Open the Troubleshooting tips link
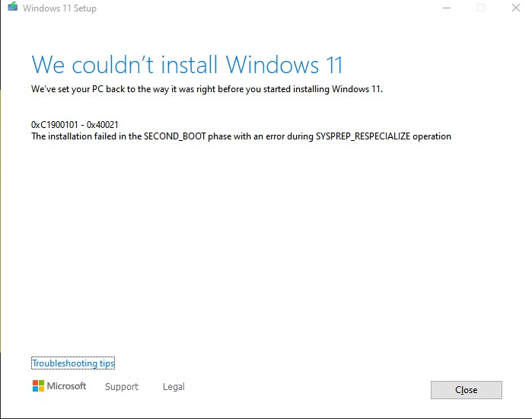The height and width of the screenshot is (419, 532). point(73,363)
